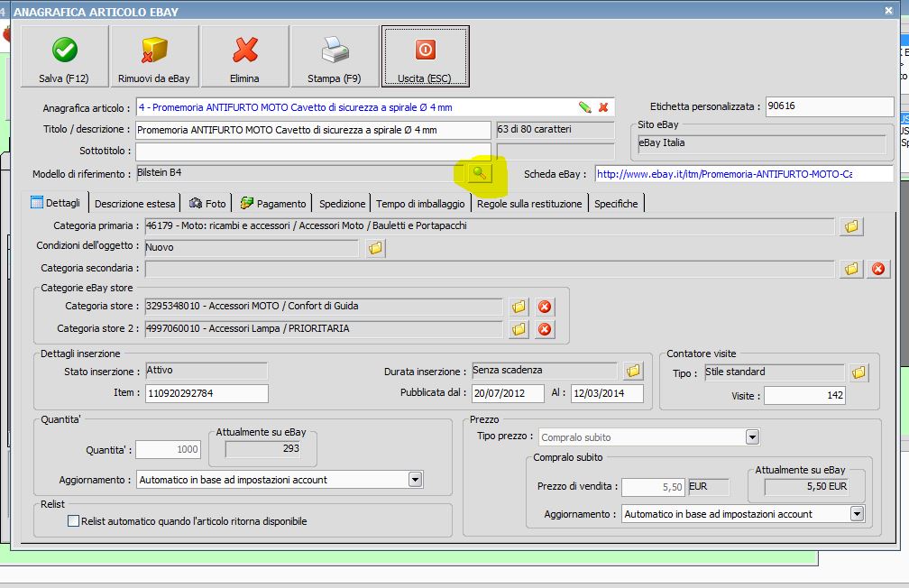
Task: Enable Relist automatico checkbox
Action: click(x=74, y=521)
